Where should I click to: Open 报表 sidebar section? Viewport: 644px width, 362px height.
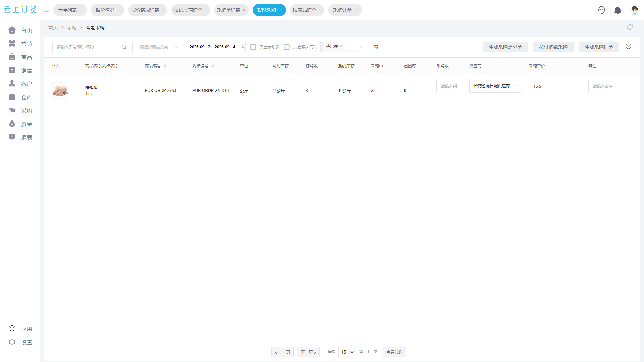coord(20,137)
